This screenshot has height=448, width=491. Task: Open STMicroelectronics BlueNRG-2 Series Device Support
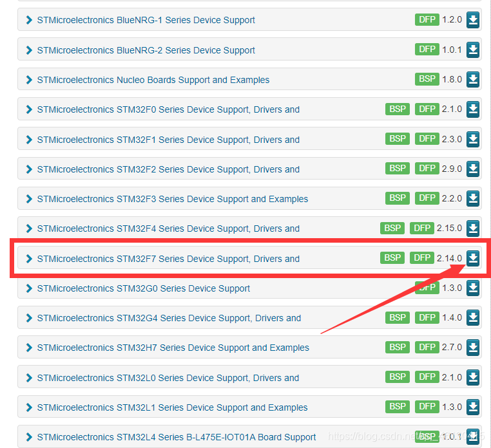coord(146,50)
